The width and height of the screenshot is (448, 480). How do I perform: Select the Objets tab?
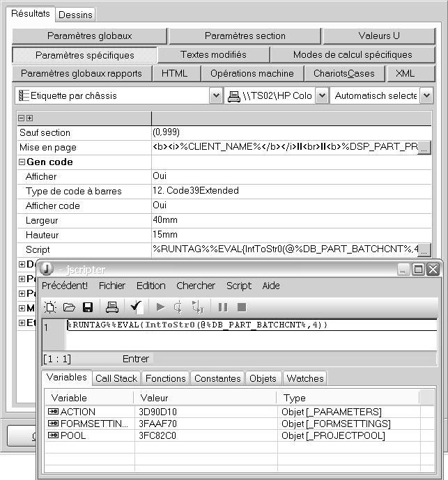click(263, 378)
